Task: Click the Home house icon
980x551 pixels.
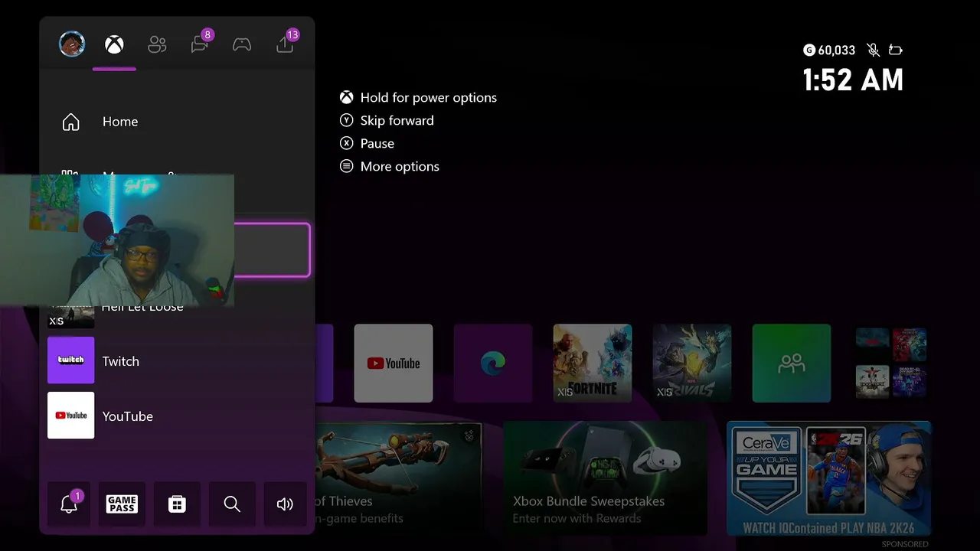Action: [x=70, y=122]
